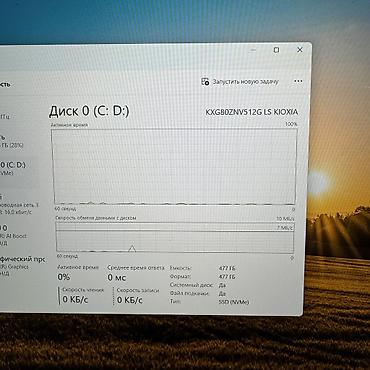Select the NPU 0 AI Boost sidebar item
Viewport: 370px width, 370px height.
tap(14, 236)
